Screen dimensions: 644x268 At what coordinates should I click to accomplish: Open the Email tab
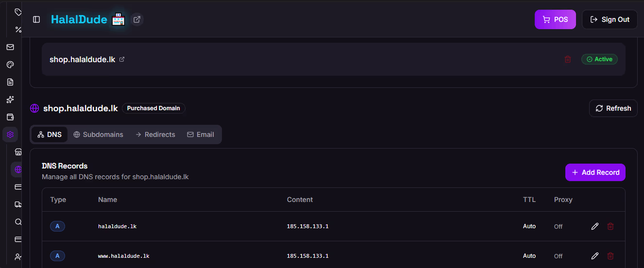201,134
